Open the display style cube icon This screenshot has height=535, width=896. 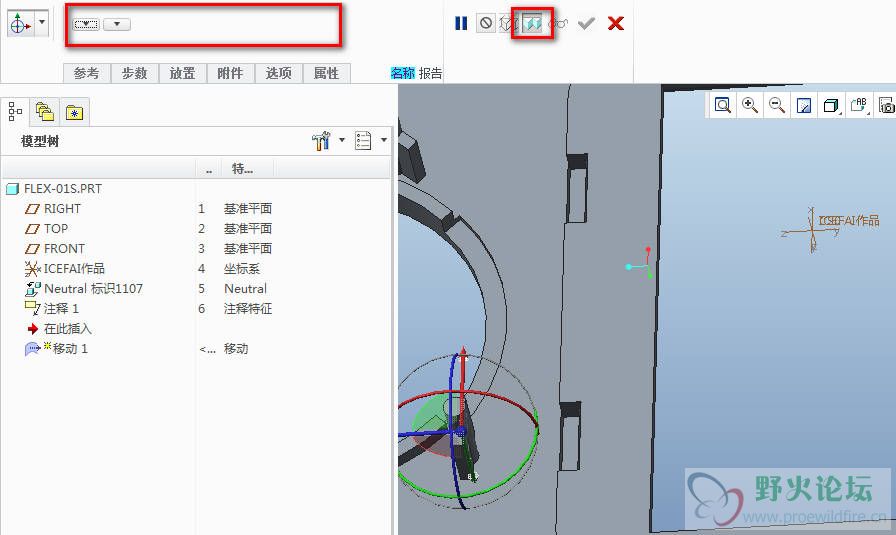pyautogui.click(x=831, y=105)
